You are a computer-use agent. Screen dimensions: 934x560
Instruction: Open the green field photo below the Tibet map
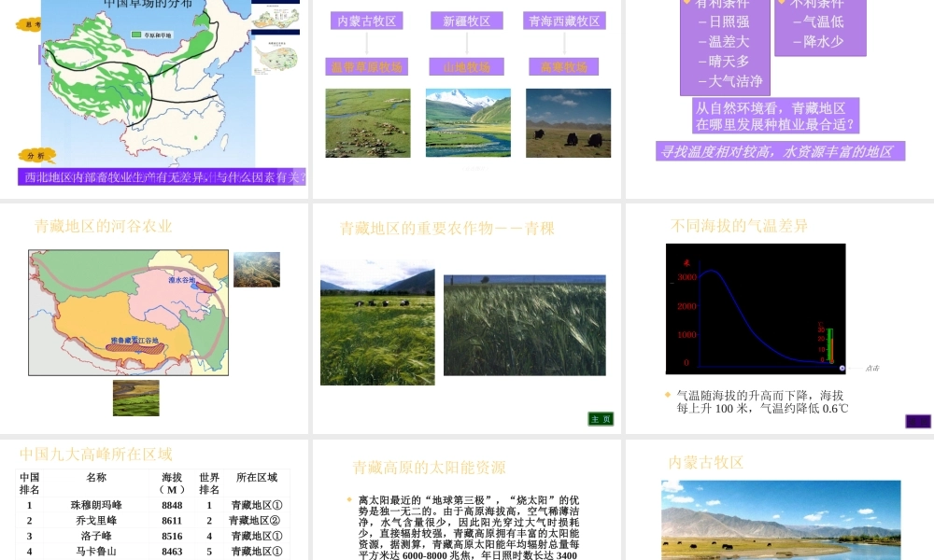[136, 399]
